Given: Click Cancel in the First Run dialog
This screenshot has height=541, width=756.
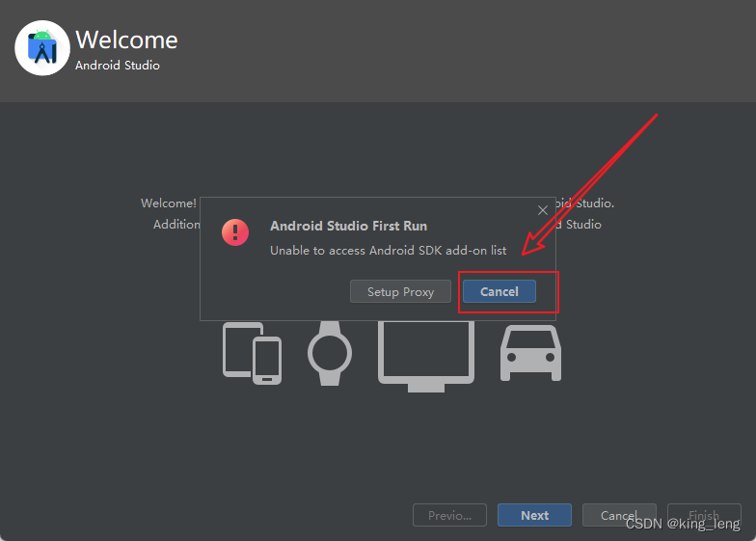Looking at the screenshot, I should [x=499, y=291].
